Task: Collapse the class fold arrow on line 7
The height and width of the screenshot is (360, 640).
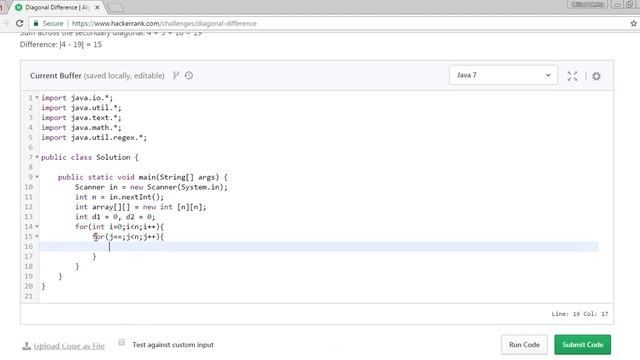Action: pyautogui.click(x=37, y=157)
